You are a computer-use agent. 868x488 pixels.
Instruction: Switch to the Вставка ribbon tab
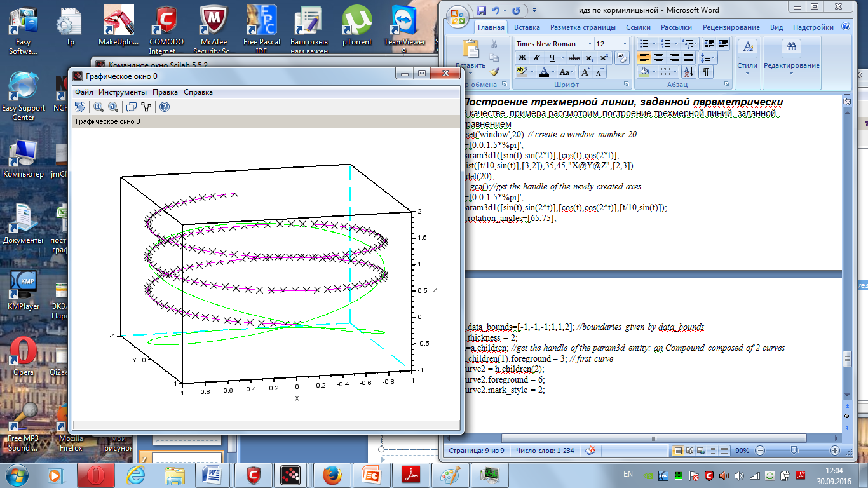click(527, 27)
